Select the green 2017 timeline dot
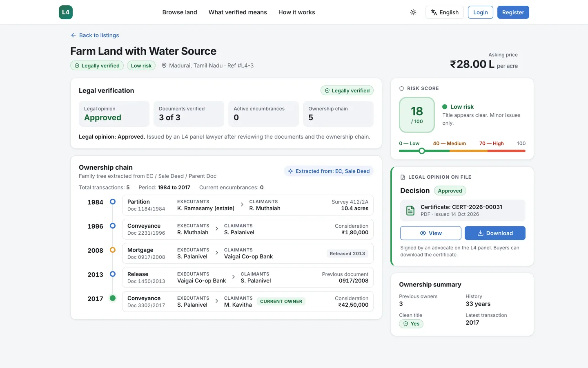 pyautogui.click(x=113, y=298)
